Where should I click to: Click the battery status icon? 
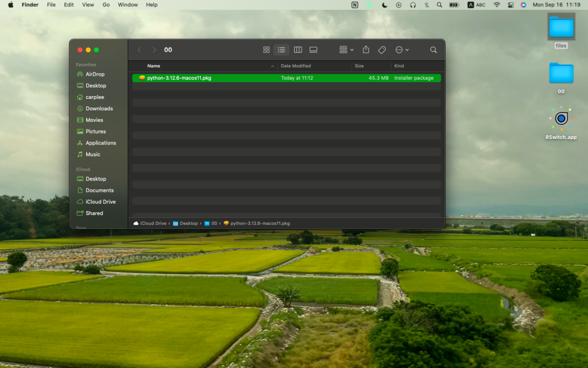pyautogui.click(x=454, y=5)
